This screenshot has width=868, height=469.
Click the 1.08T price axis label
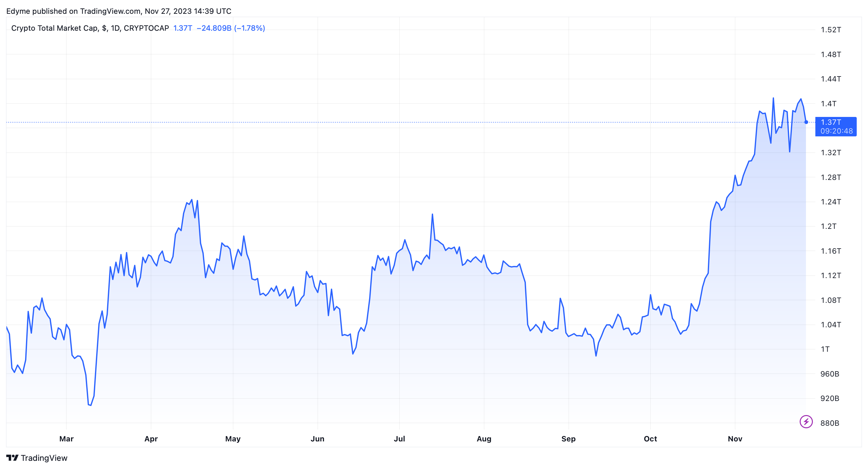[831, 300]
